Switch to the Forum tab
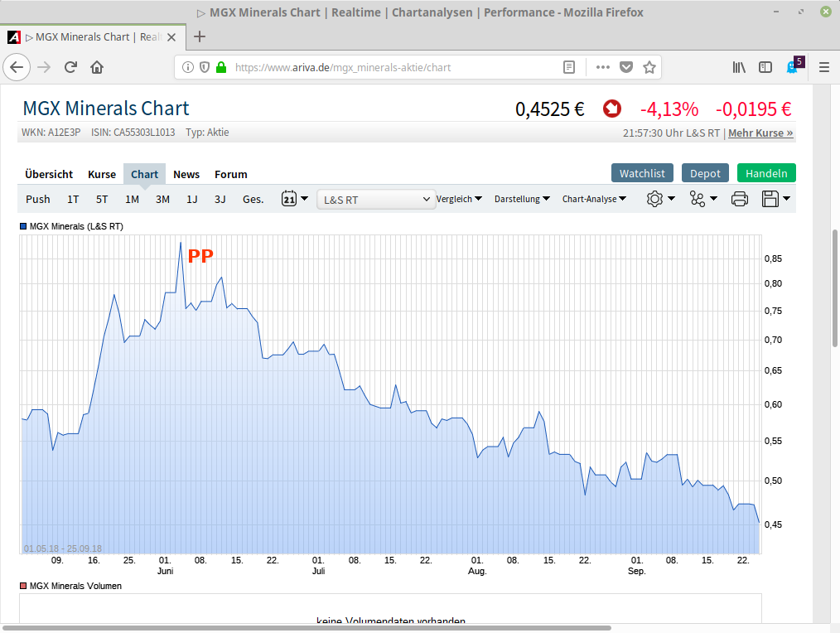Screen dimensions: 840x633 pos(230,174)
